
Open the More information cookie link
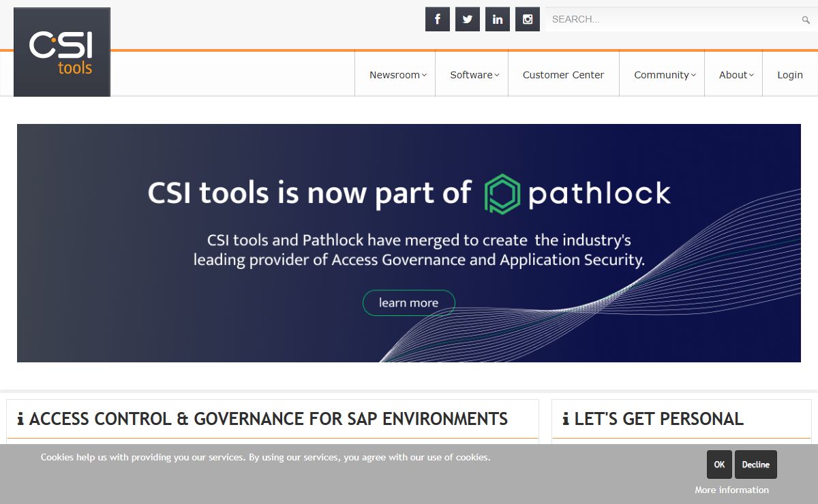coord(731,490)
